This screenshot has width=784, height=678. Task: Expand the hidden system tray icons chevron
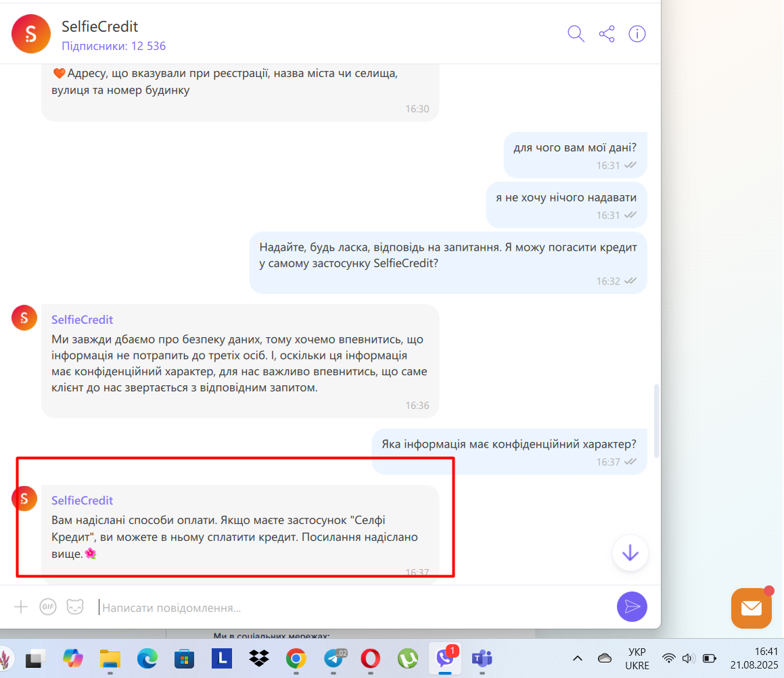[x=578, y=658]
